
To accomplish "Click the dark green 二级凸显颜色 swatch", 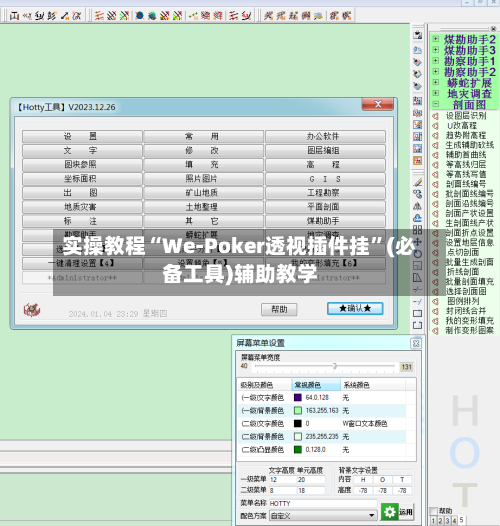I will tap(298, 450).
